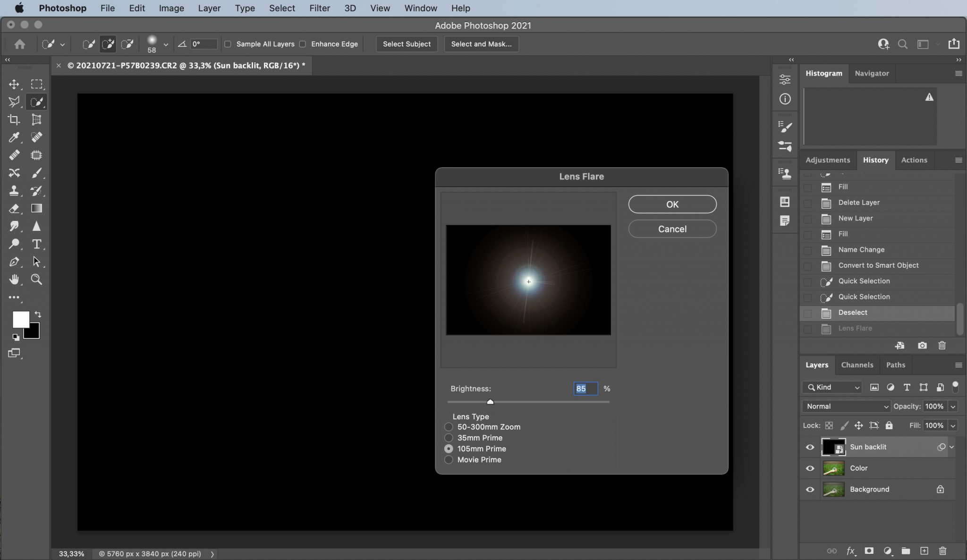Activate the Zoom tool
Image resolution: width=967 pixels, height=560 pixels.
pyautogui.click(x=36, y=279)
